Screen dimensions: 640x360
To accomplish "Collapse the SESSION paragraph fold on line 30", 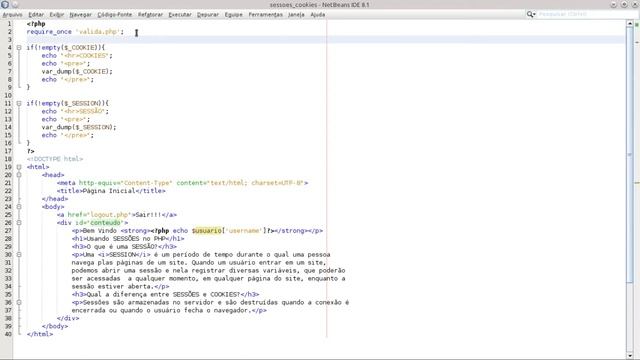I will 19,254.
